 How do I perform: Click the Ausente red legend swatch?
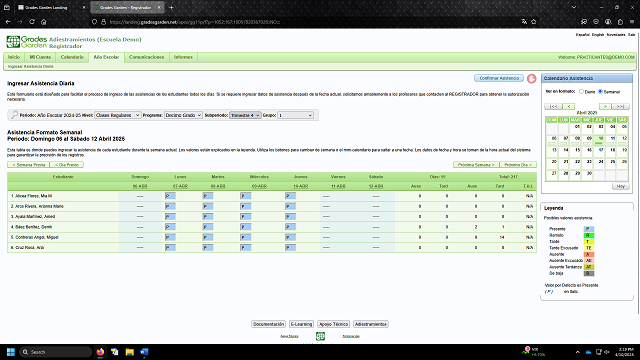click(589, 254)
